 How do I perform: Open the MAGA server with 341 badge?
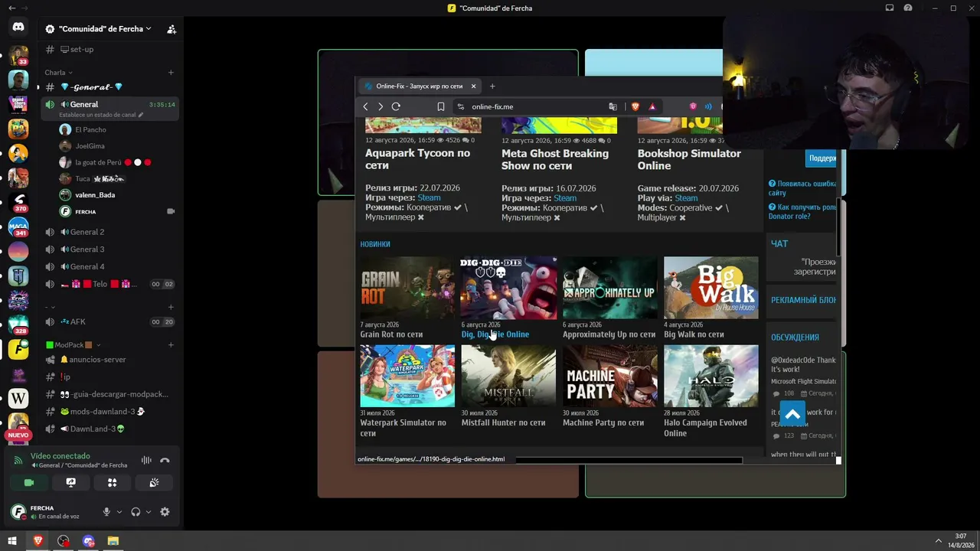18,227
